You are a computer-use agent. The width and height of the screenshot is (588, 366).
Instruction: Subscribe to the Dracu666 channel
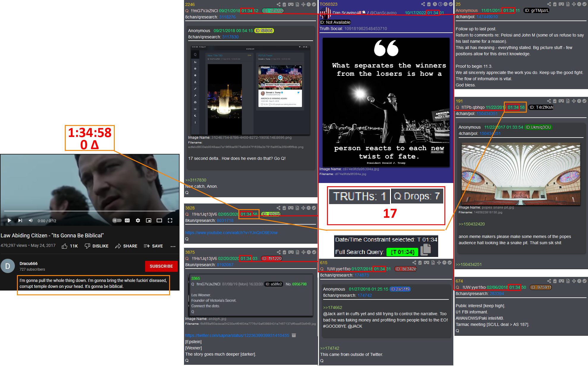[x=161, y=266]
